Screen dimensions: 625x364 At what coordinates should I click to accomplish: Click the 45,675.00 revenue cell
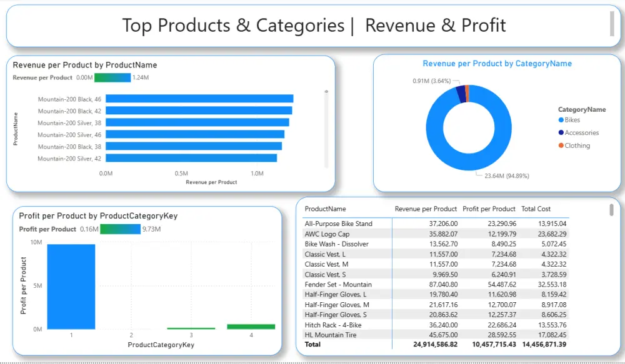442,335
